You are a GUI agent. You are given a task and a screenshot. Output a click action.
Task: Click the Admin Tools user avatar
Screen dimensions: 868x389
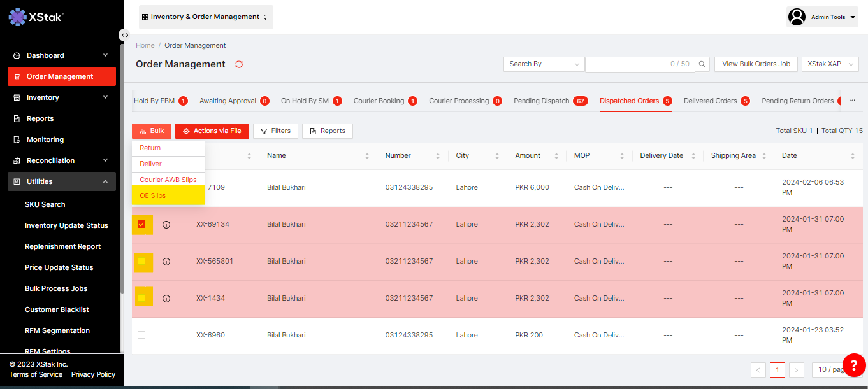coord(797,17)
